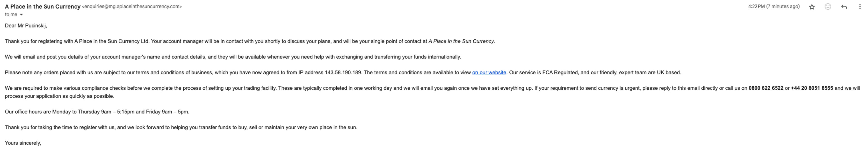Click the 'to me' recipient label
Image resolution: width=868 pixels, height=157 pixels.
[11, 14]
